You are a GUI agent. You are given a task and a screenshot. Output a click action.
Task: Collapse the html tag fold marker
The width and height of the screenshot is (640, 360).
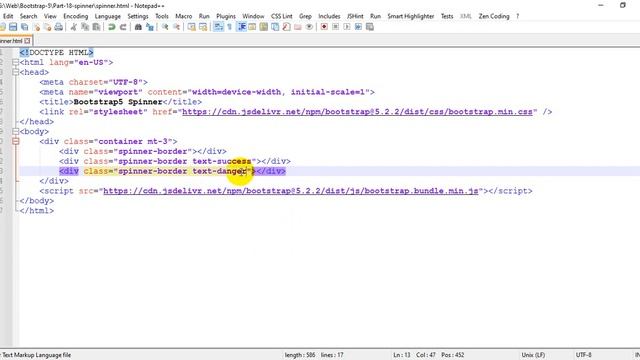click(x=16, y=62)
